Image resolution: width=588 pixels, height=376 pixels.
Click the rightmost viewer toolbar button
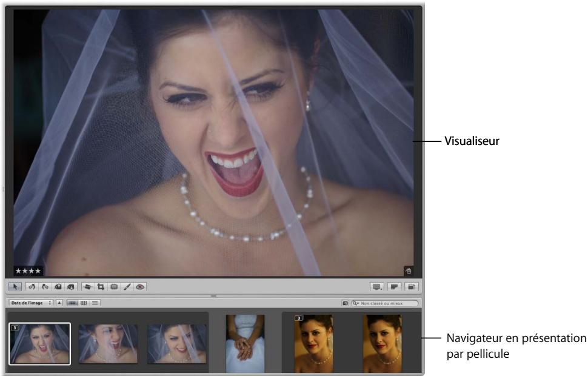point(412,287)
